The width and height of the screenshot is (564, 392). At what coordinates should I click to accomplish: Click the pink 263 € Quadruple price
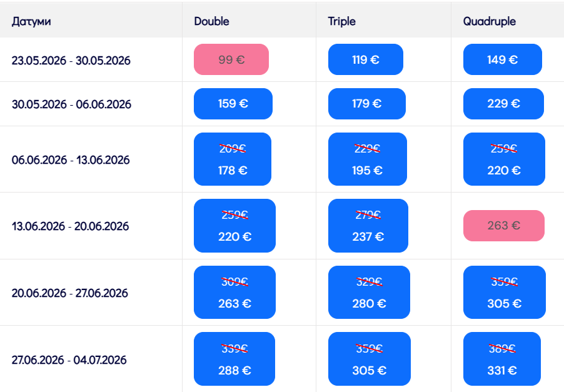503,226
